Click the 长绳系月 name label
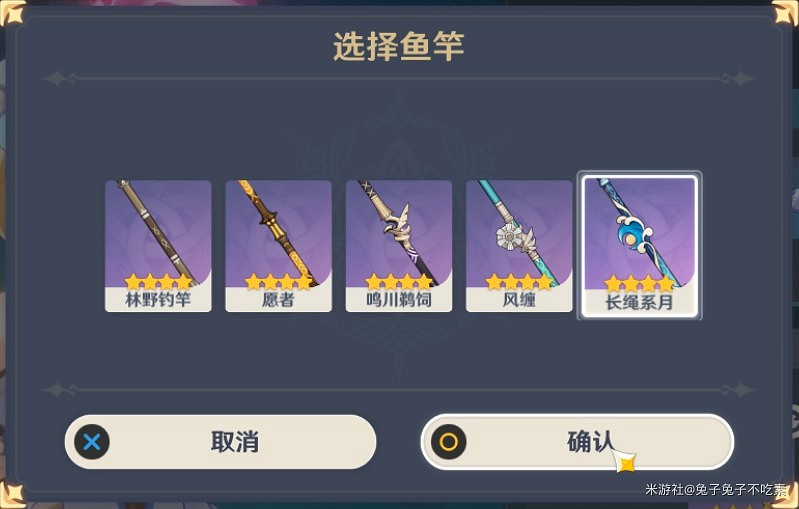The height and width of the screenshot is (509, 799). [x=640, y=303]
